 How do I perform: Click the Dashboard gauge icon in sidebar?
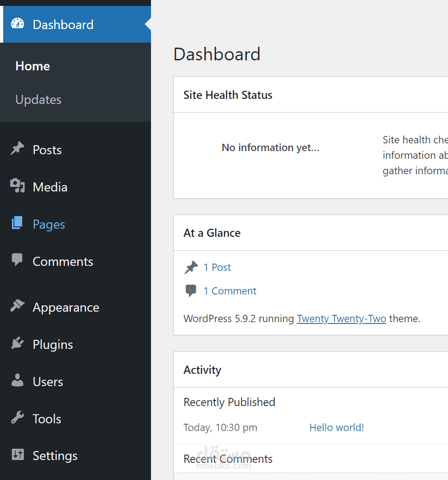point(17,24)
